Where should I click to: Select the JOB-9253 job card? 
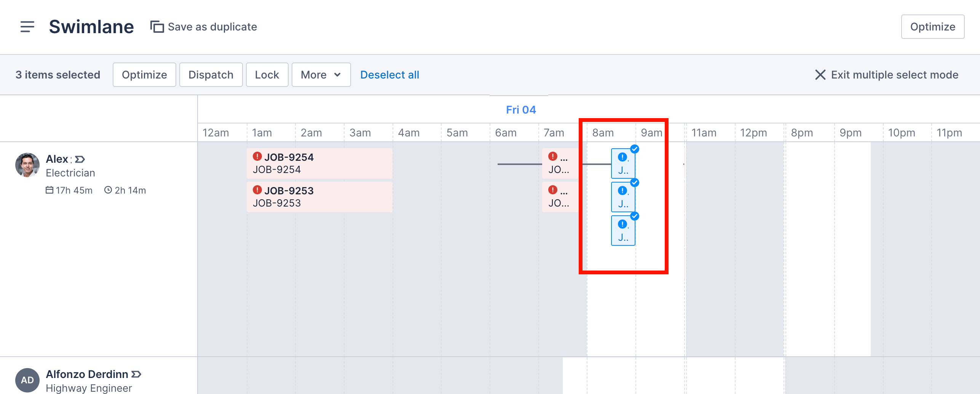320,197
